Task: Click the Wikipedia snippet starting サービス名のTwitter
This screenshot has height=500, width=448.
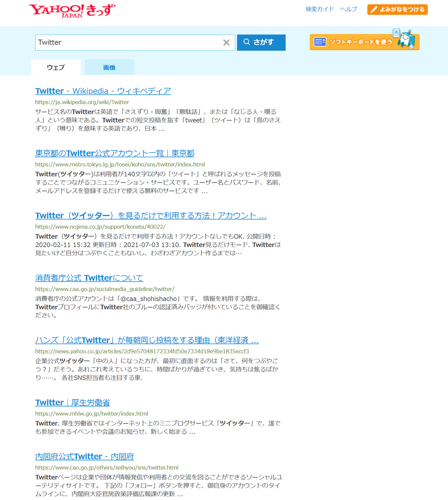Action: click(158, 120)
